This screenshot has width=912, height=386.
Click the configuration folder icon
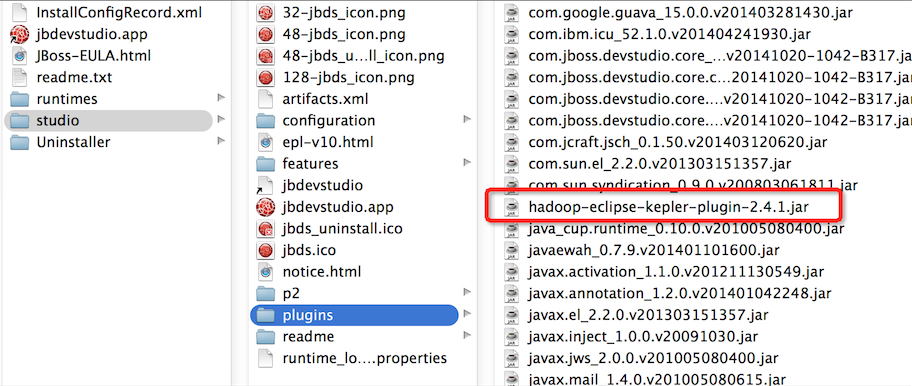[266, 121]
